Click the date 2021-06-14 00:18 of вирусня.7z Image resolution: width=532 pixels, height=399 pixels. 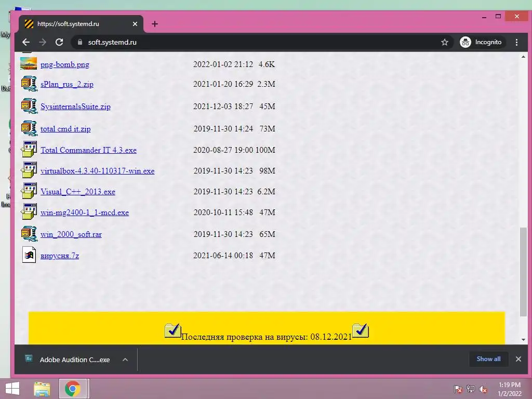point(223,255)
